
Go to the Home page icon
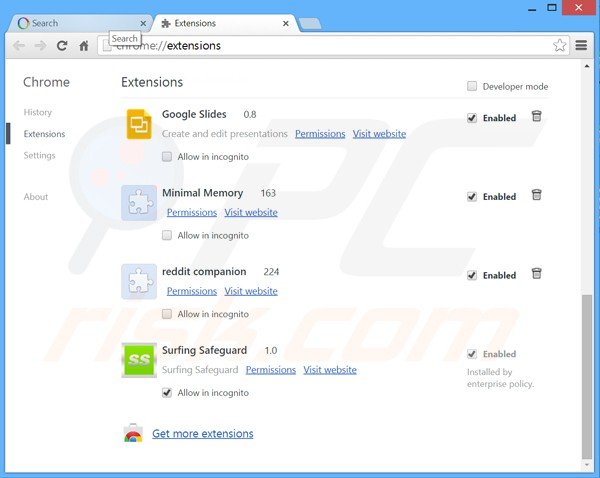point(84,46)
